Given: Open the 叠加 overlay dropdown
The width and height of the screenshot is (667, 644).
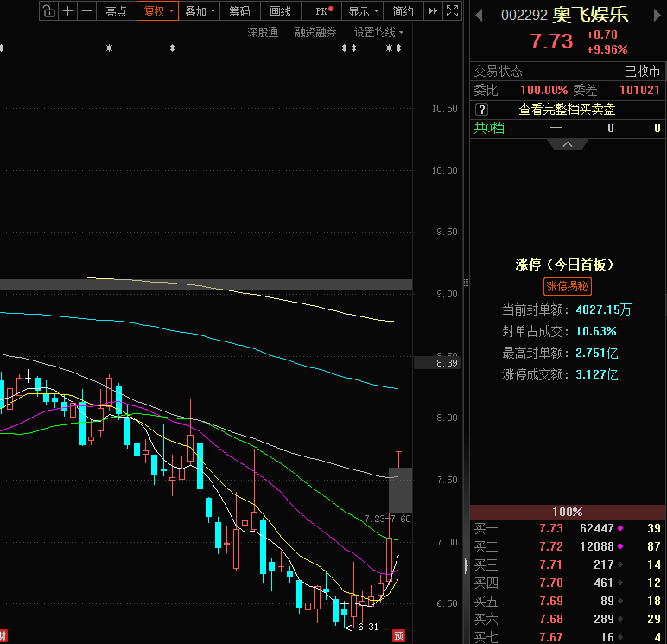Looking at the screenshot, I should [199, 11].
